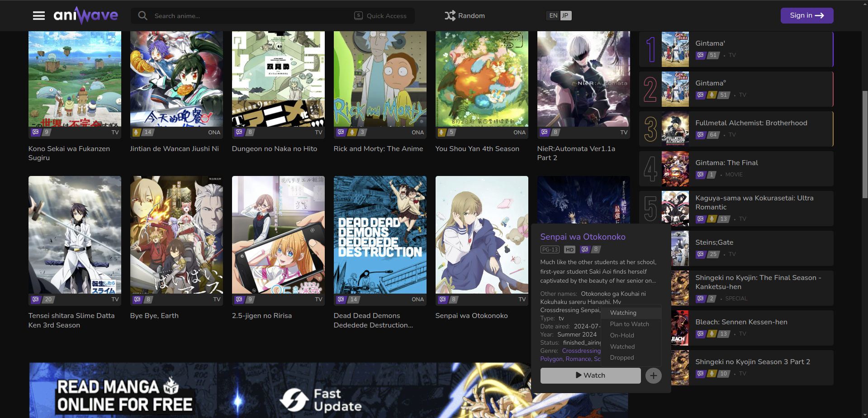Click the dub microphone badge in the Bleach: Sennen Kessen-hen row

pyautogui.click(x=712, y=334)
